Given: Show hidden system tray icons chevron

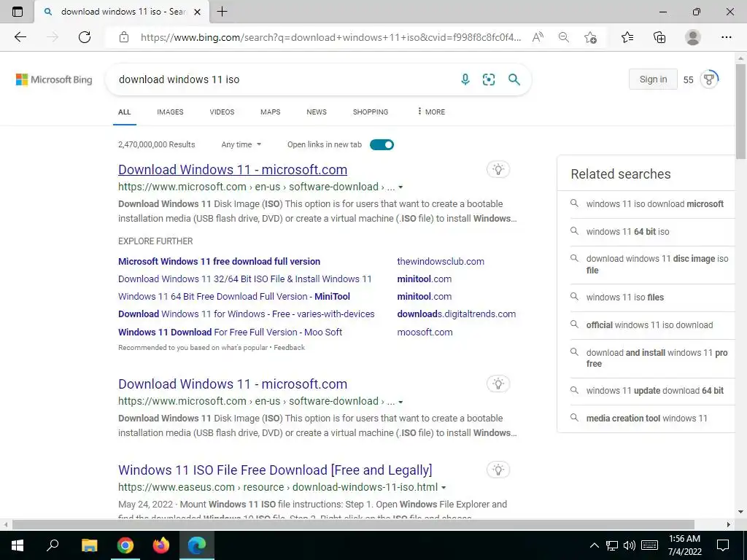Looking at the screenshot, I should click(594, 545).
